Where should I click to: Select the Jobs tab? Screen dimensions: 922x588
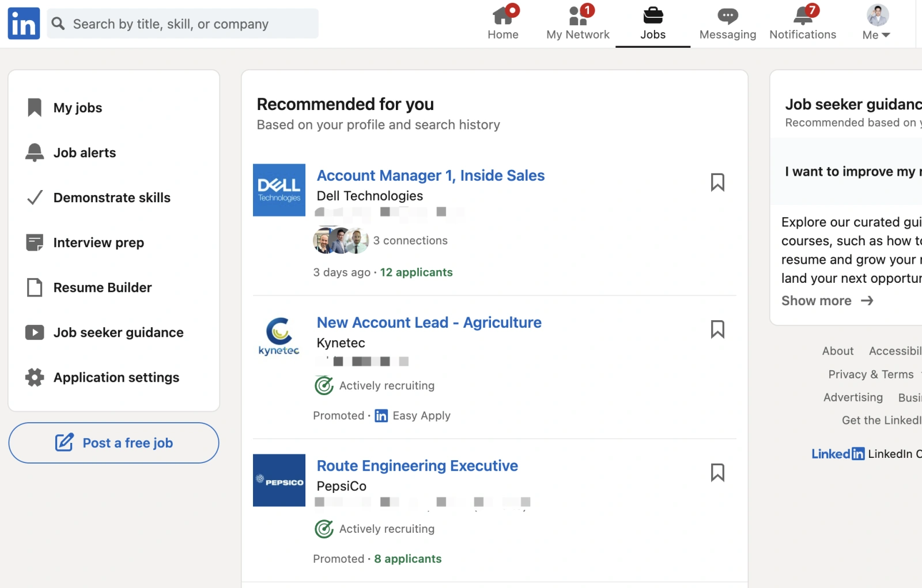(x=653, y=24)
